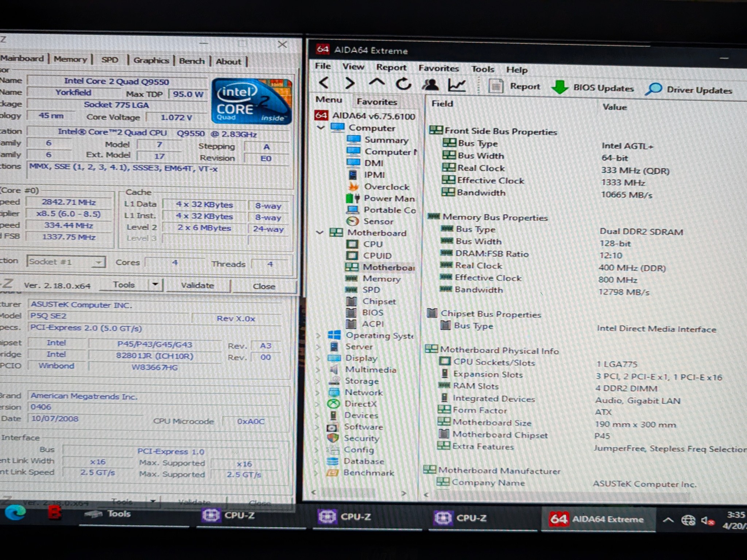Switch to CPU-Z About tab
This screenshot has width=747, height=560.
pos(228,62)
